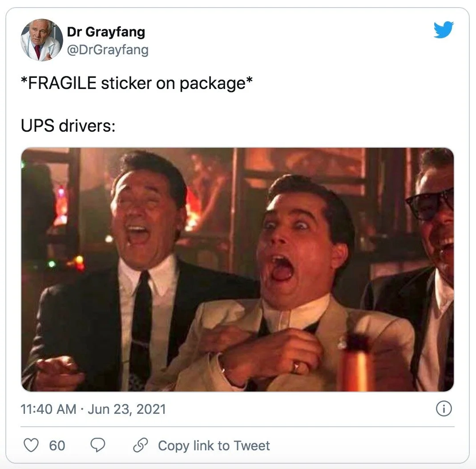The image size is (476, 469).
Task: Open the 11:40 AM timestamp link
Action: (48, 409)
